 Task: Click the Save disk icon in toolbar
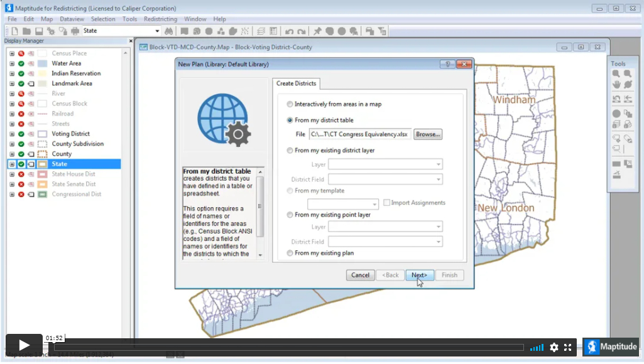click(x=39, y=31)
